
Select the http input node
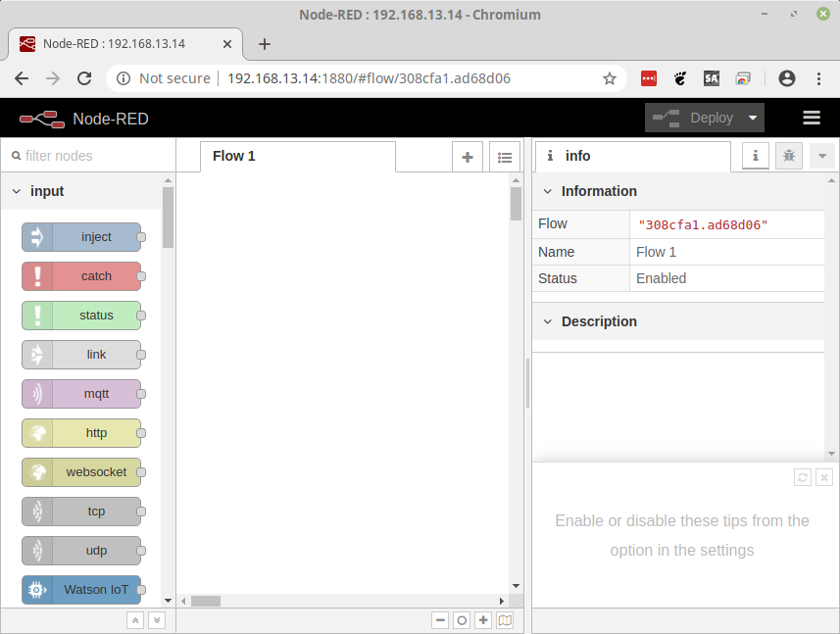coord(81,433)
